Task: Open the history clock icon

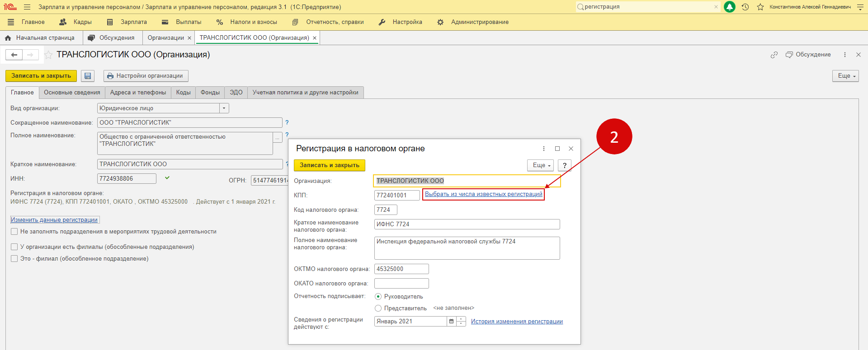Action: coord(745,7)
